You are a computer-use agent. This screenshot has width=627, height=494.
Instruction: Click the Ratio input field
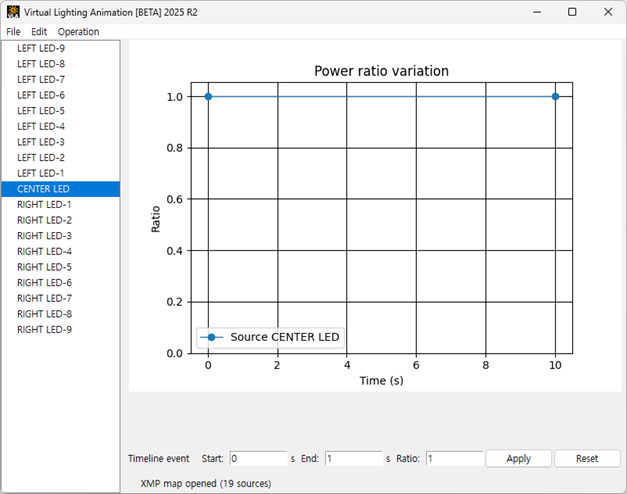[455, 458]
